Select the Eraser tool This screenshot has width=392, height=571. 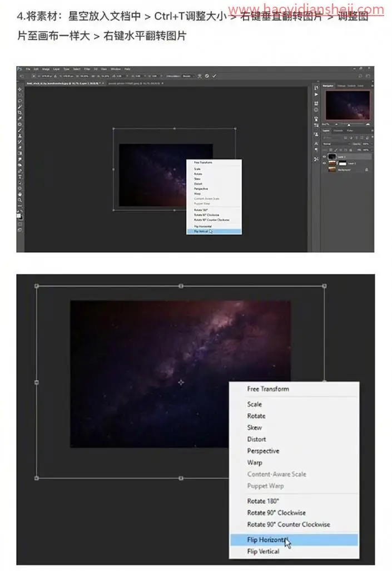click(19, 147)
